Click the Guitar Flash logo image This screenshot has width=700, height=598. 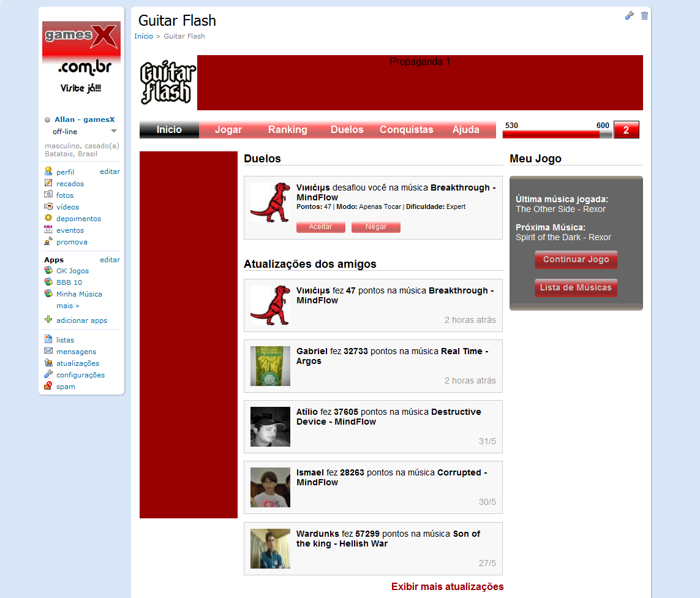tap(168, 83)
